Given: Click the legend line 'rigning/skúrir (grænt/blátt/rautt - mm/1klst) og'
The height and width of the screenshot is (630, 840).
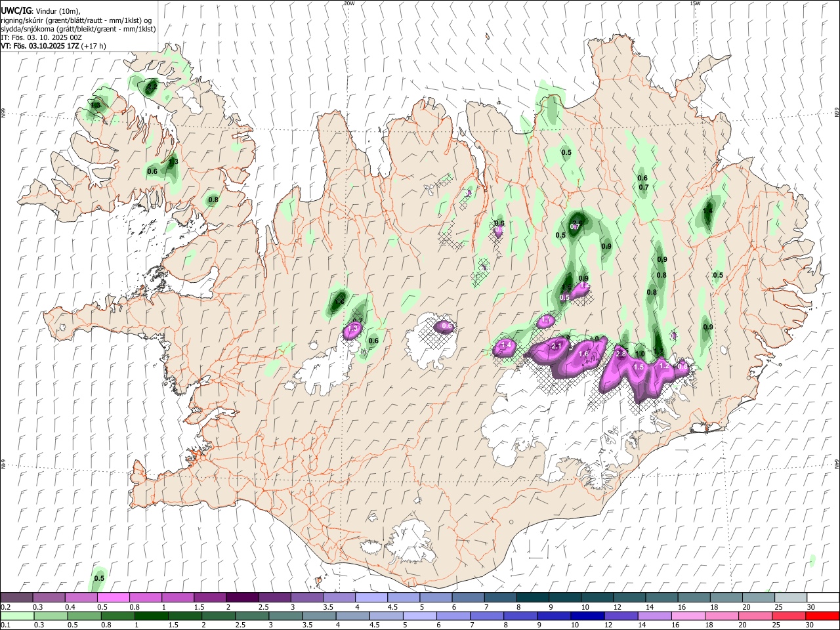Looking at the screenshot, I should point(76,20).
